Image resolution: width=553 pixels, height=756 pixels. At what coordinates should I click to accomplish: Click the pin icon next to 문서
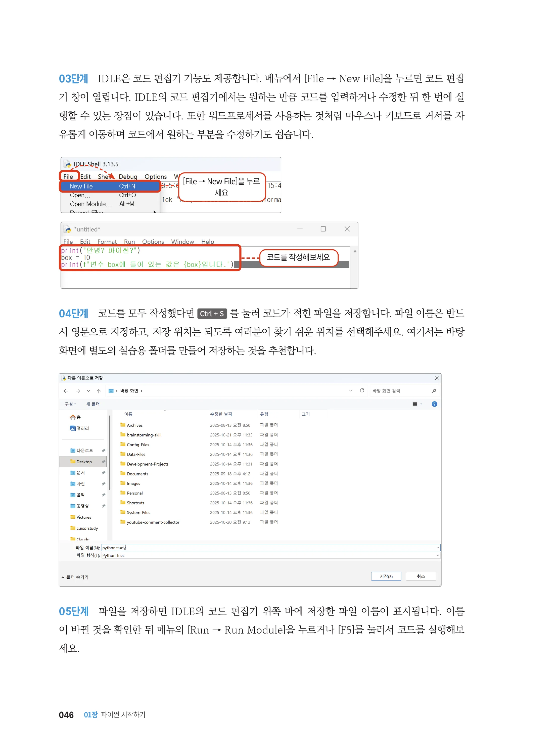(x=104, y=473)
